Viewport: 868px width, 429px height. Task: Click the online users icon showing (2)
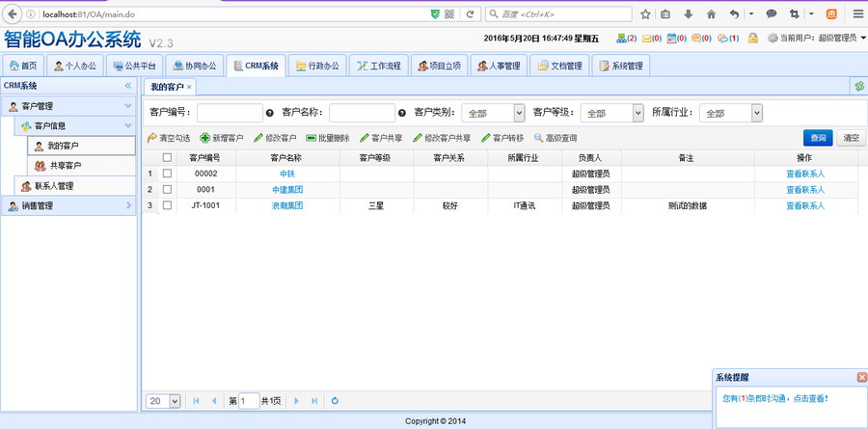[x=622, y=39]
